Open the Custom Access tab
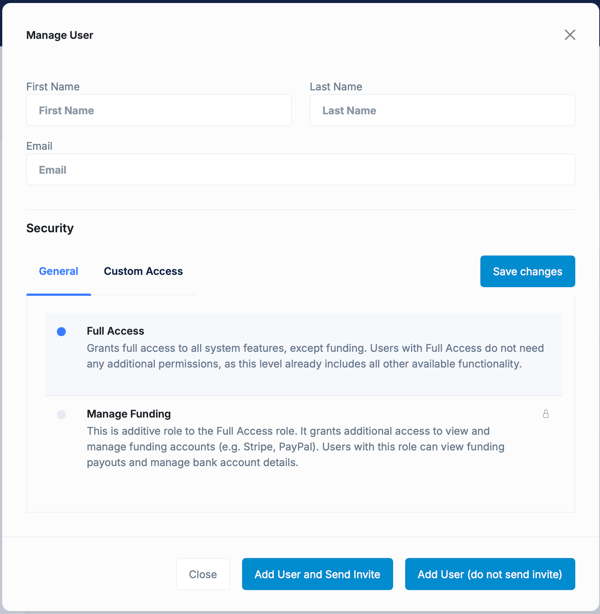This screenshot has height=614, width=600. pyautogui.click(x=143, y=271)
